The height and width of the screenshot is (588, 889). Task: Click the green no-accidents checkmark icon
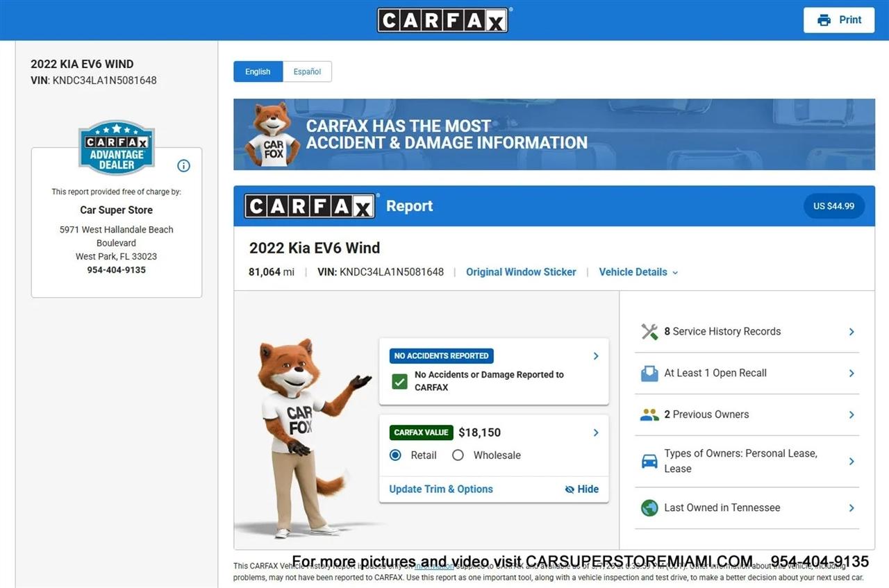click(399, 381)
